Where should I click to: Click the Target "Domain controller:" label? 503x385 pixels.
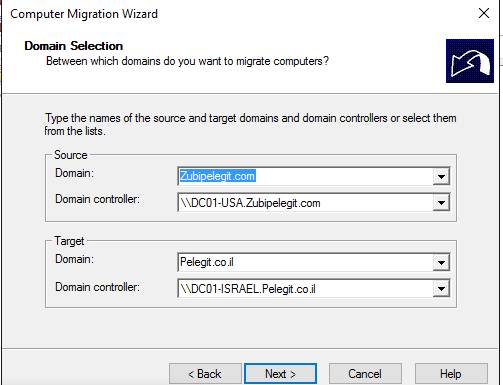97,287
